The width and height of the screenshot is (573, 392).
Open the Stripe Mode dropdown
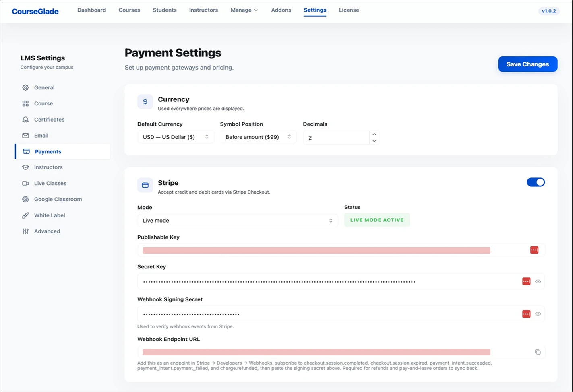(238, 221)
